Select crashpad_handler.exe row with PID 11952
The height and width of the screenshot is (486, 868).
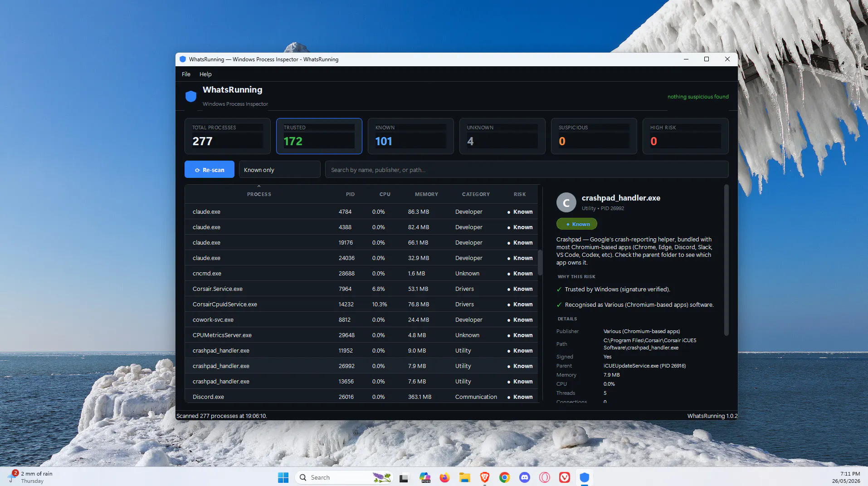pyautogui.click(x=361, y=350)
